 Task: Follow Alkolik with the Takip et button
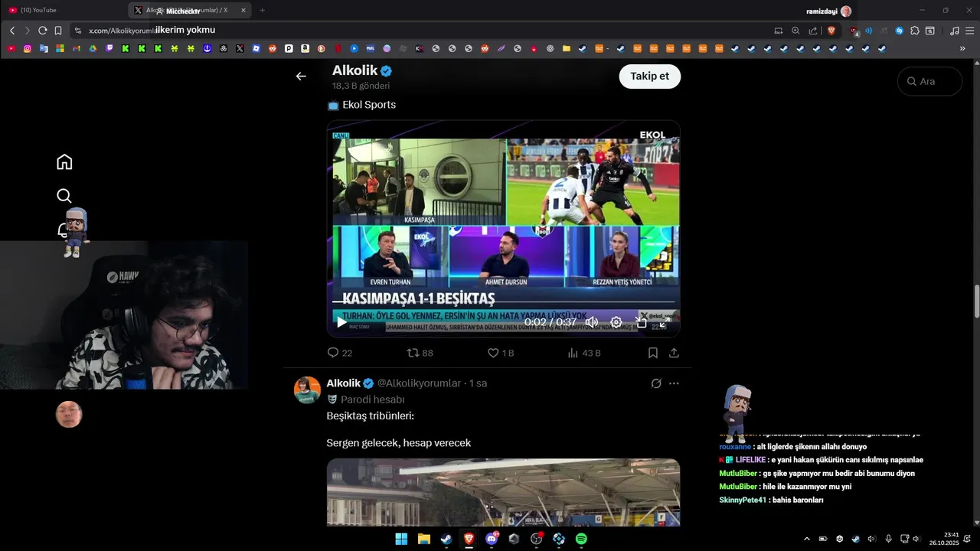pyautogui.click(x=649, y=76)
